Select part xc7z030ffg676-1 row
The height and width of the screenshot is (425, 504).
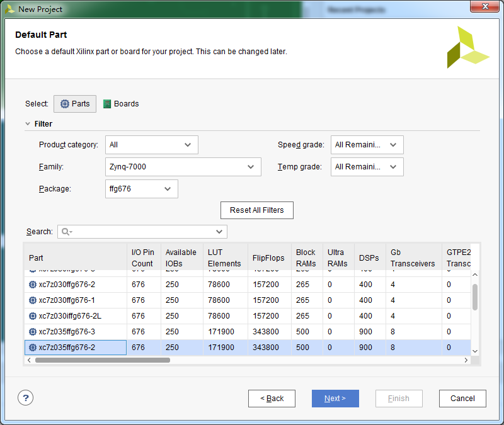[x=248, y=300]
